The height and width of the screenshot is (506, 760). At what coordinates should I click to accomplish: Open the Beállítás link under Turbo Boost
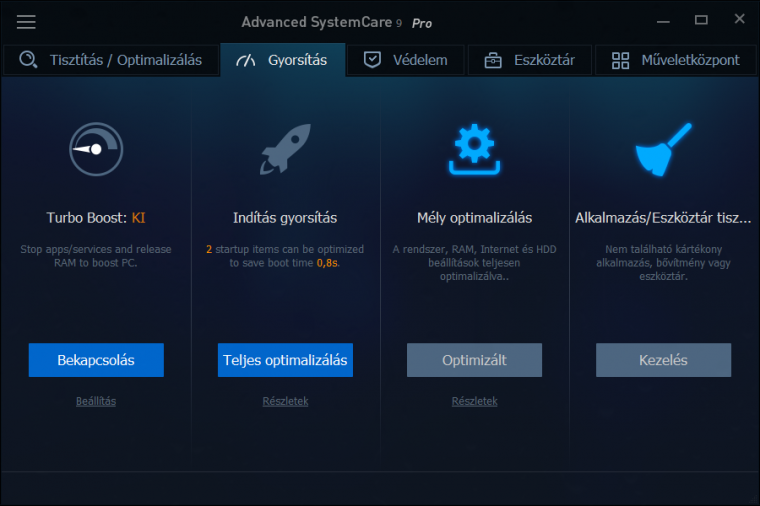tap(96, 401)
